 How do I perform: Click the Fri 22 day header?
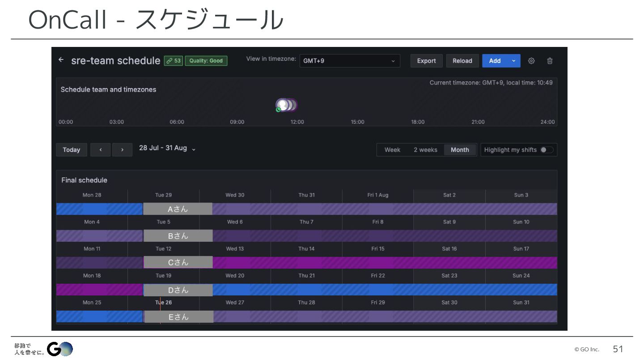[378, 276]
